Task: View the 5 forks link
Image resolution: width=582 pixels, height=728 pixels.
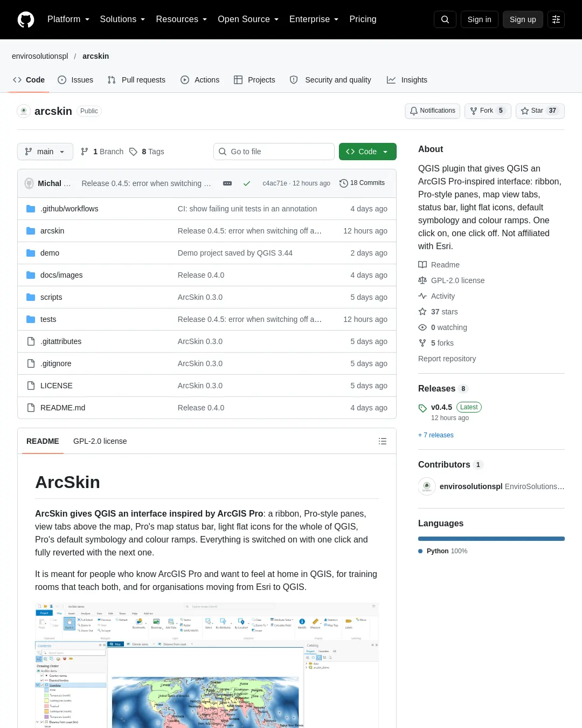Action: coord(436,343)
